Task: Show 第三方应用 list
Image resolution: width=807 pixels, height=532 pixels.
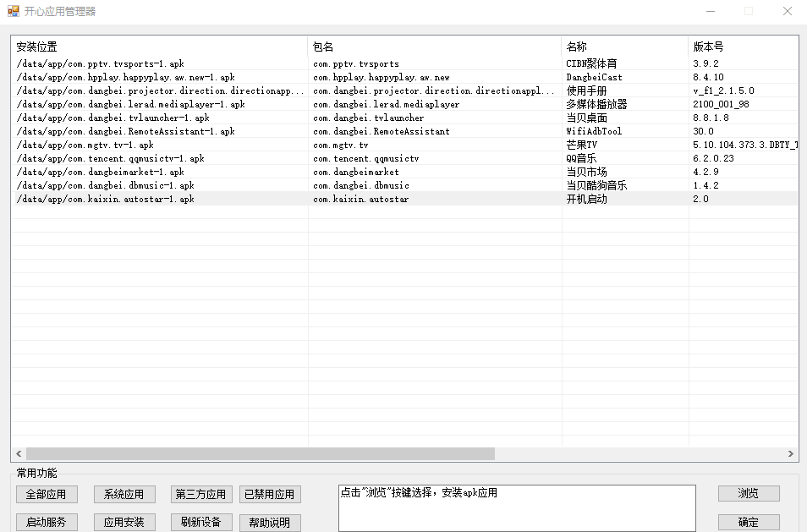Action: point(201,495)
